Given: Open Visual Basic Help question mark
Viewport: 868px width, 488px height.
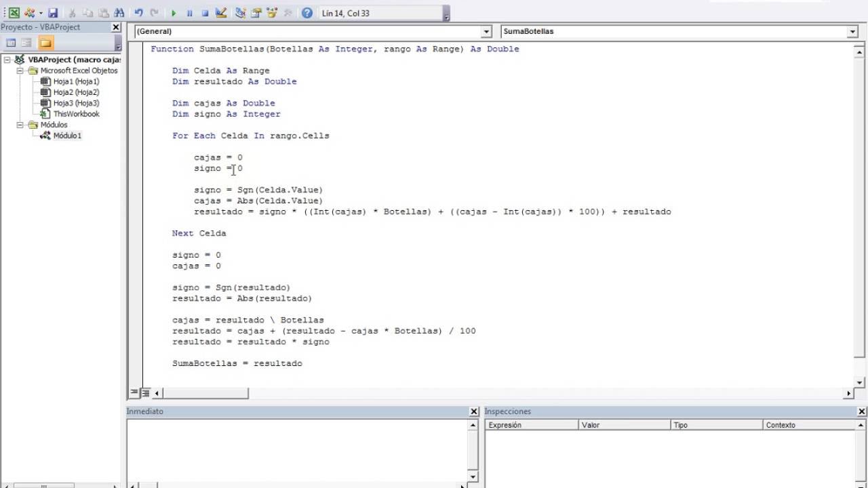Looking at the screenshot, I should click(307, 13).
